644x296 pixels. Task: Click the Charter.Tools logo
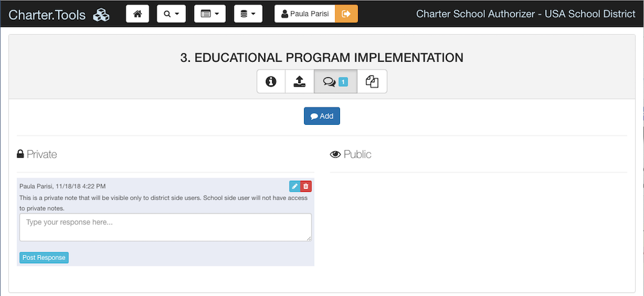(59, 15)
